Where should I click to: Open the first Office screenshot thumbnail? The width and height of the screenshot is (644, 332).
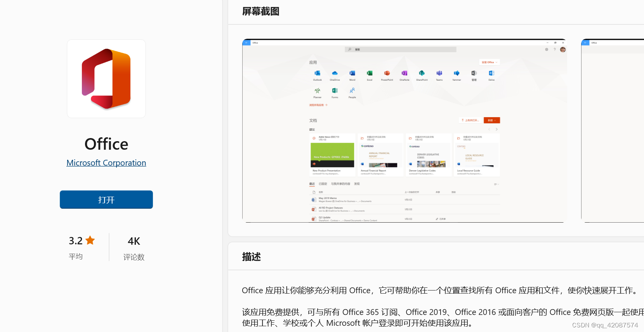click(404, 131)
